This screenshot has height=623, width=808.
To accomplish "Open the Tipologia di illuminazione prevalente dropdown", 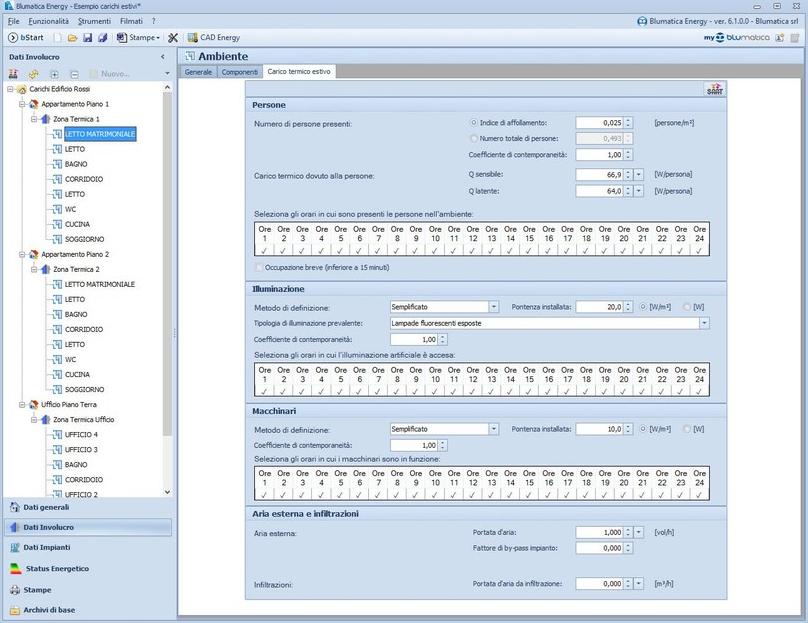I will pos(704,323).
